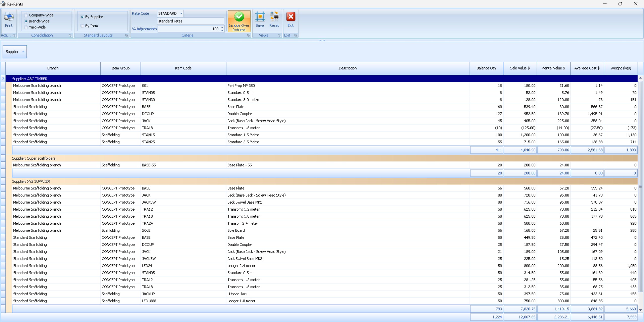Sort by Balance Qty column header

486,68
